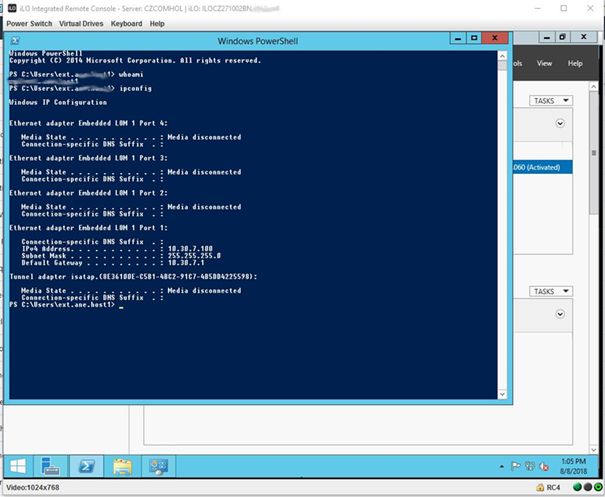Viewport: 605px width, 497px height.
Task: Open Server Manager Help menu
Action: pyautogui.click(x=575, y=63)
